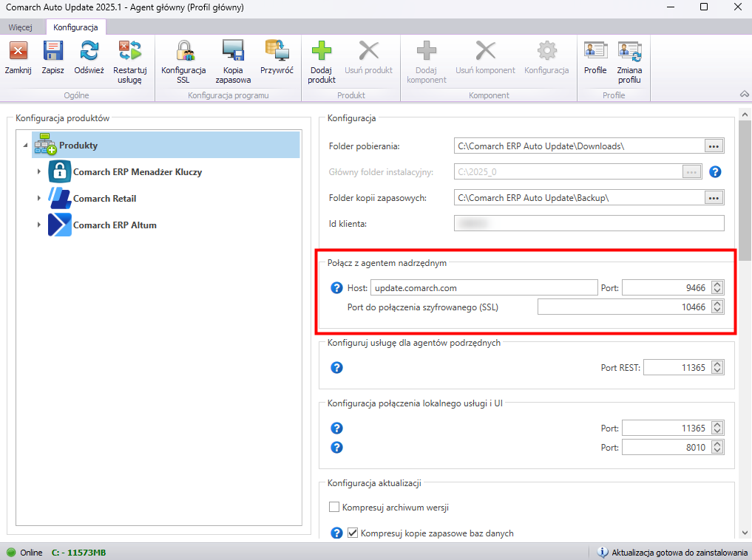The width and height of the screenshot is (752, 560).
Task: Select the Konfiguracja ribbon tab
Action: point(75,27)
